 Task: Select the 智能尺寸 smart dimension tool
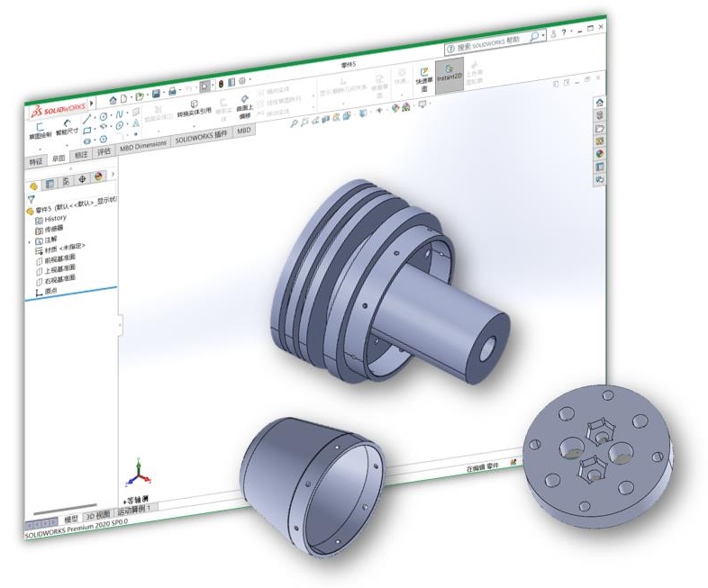(68, 128)
